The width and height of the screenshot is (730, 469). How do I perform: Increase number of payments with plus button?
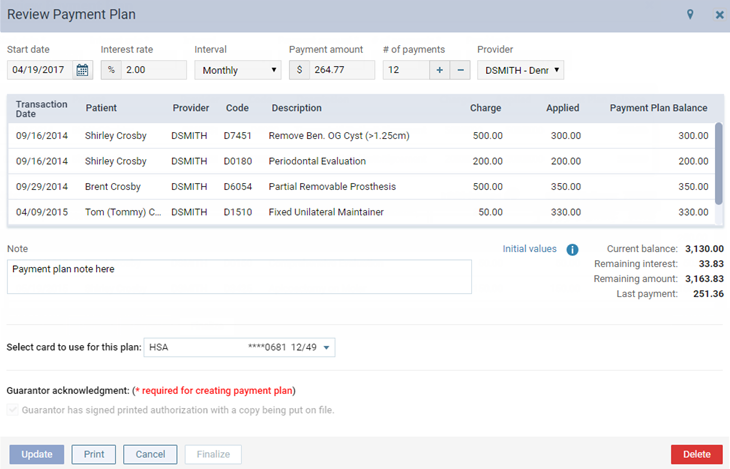tap(440, 70)
